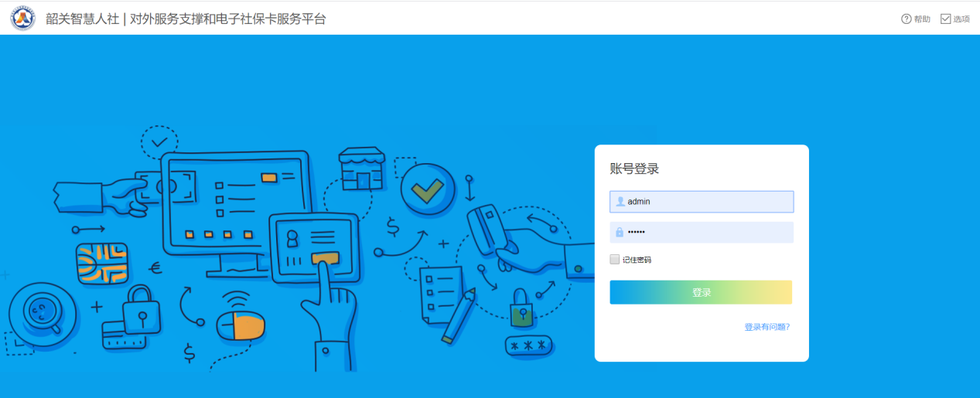
Task: Click the user avatar icon in username field
Action: coord(620,202)
